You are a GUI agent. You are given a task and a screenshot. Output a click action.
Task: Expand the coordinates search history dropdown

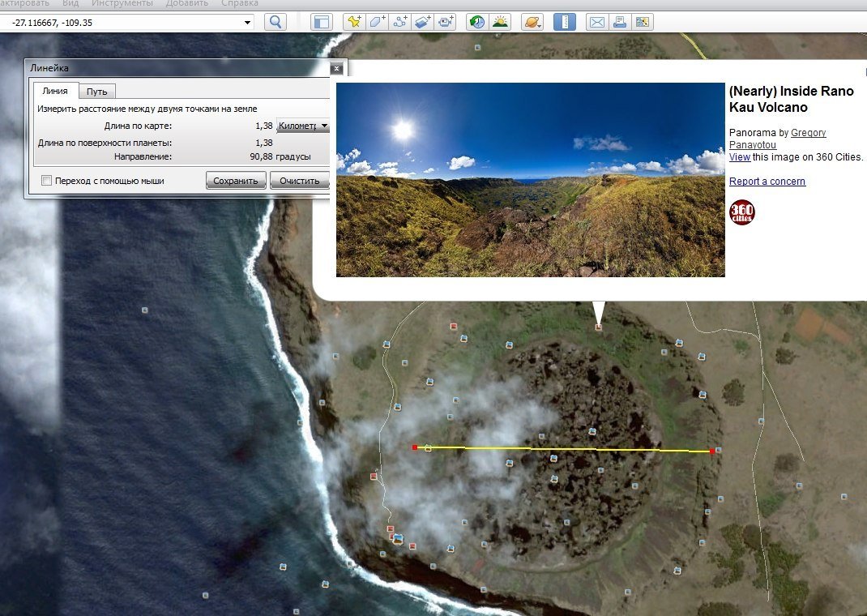(x=247, y=23)
